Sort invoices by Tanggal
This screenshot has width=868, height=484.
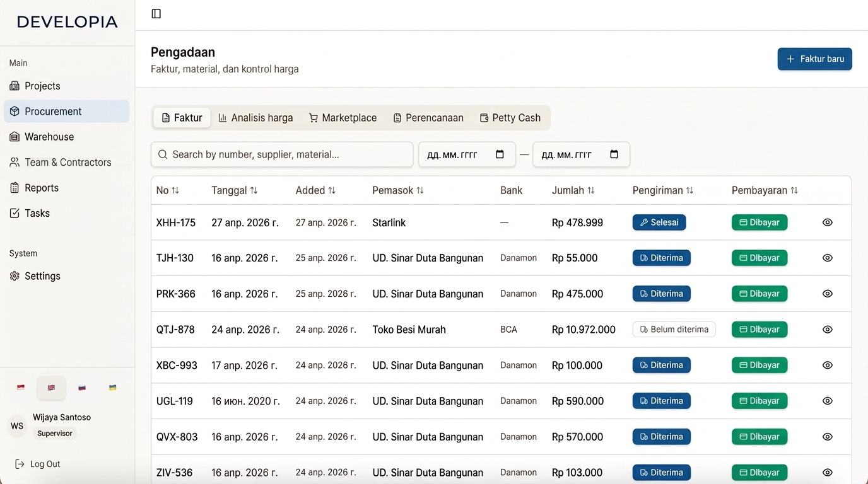tap(235, 190)
